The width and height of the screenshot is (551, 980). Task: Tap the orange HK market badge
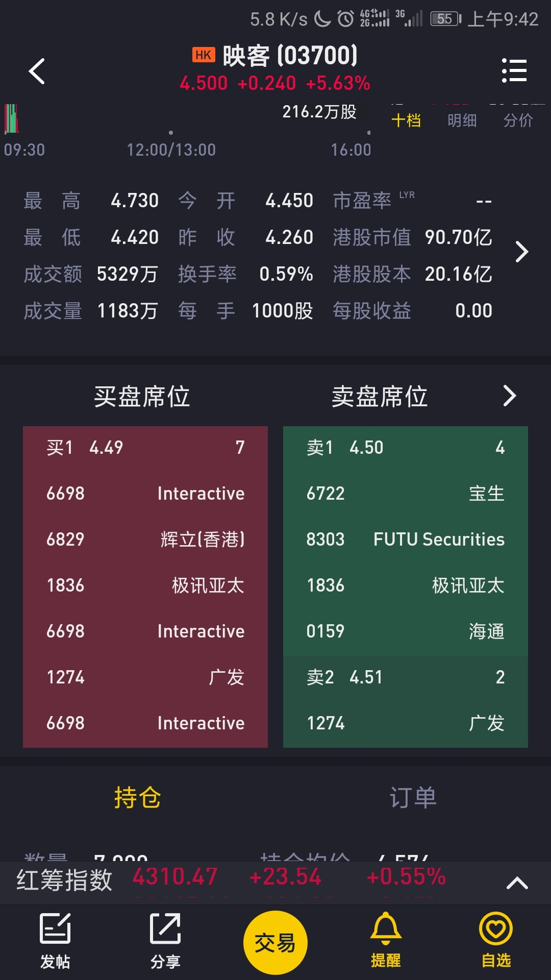(204, 55)
